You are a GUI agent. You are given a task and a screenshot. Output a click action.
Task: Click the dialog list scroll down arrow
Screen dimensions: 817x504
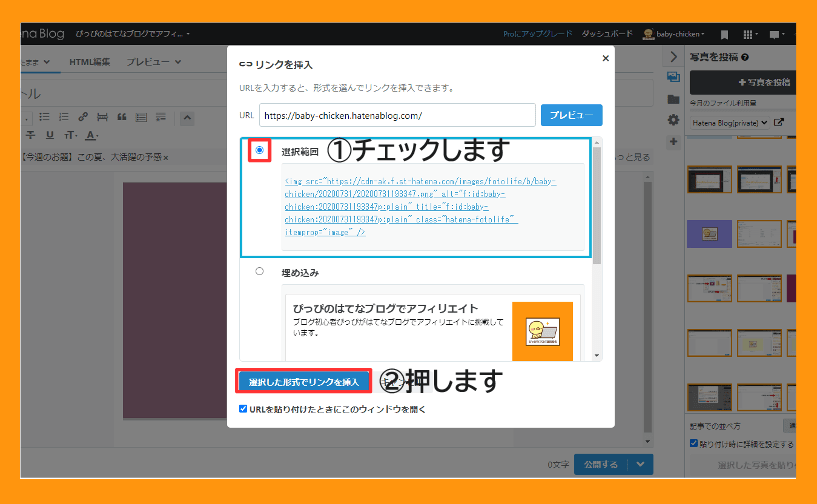pyautogui.click(x=597, y=355)
